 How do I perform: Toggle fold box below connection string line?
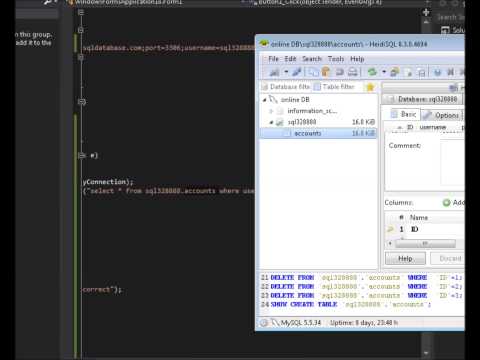(80, 57)
